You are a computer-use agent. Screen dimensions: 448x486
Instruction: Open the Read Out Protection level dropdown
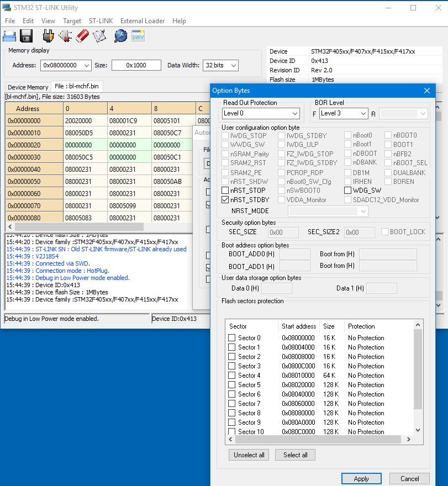pyautogui.click(x=261, y=113)
